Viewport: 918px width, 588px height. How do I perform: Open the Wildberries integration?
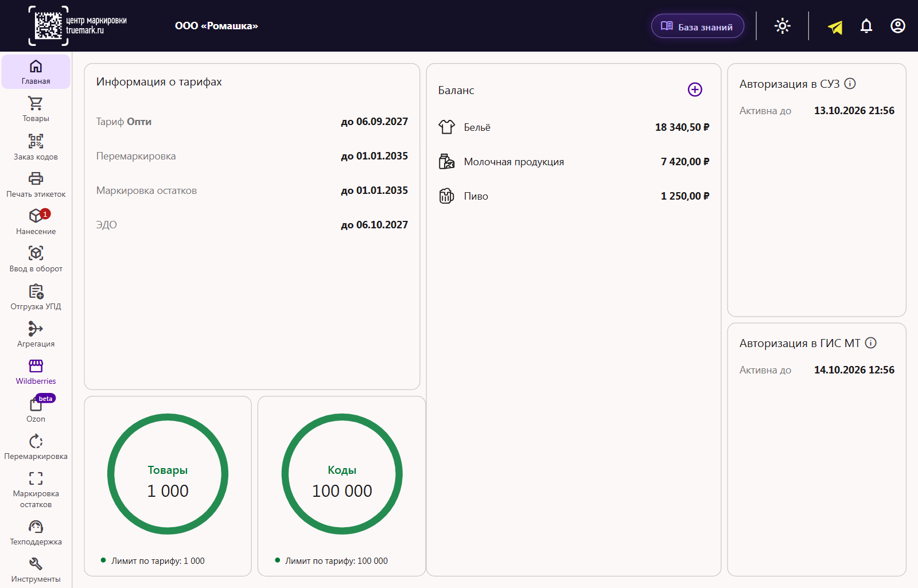pyautogui.click(x=36, y=371)
